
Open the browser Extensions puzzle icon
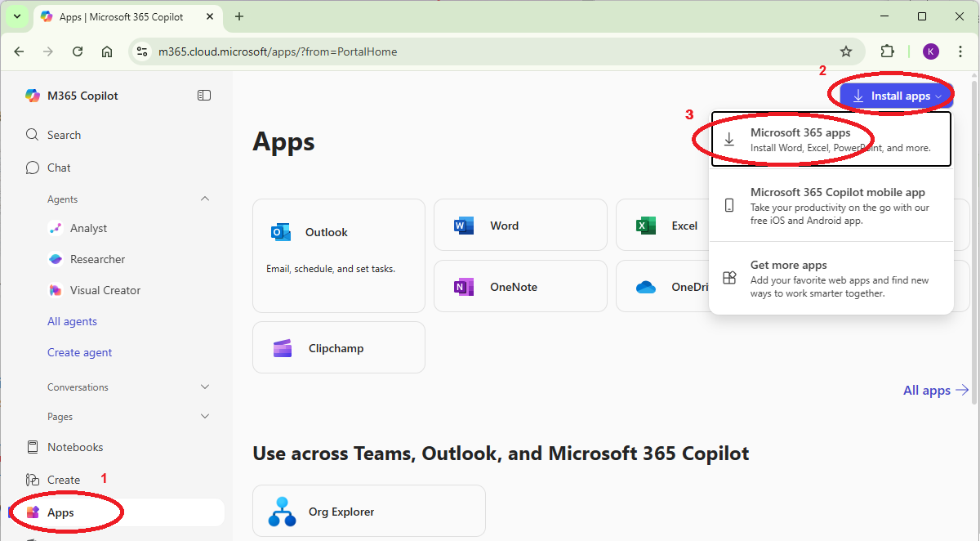(888, 51)
